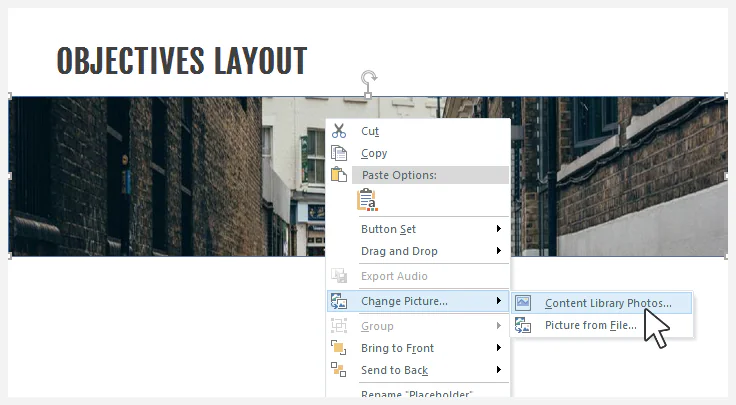736x405 pixels.
Task: Choose Content Library Photos... option
Action: pyautogui.click(x=601, y=303)
